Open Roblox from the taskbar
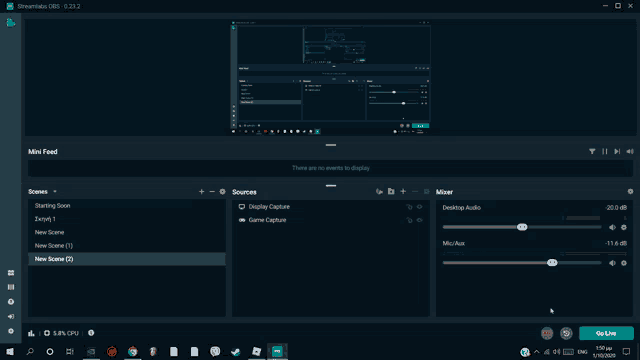Viewport: 640px width, 360px height. (256, 351)
